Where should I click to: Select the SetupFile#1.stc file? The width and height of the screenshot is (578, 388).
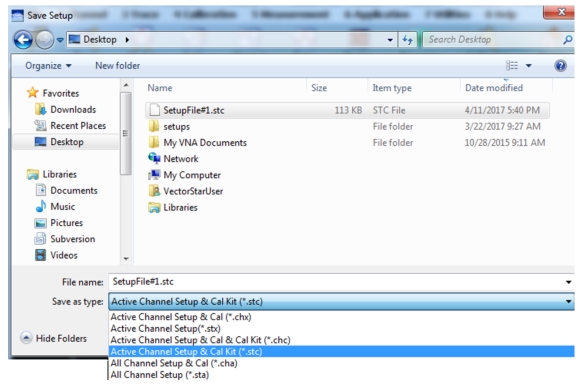tap(347, 110)
